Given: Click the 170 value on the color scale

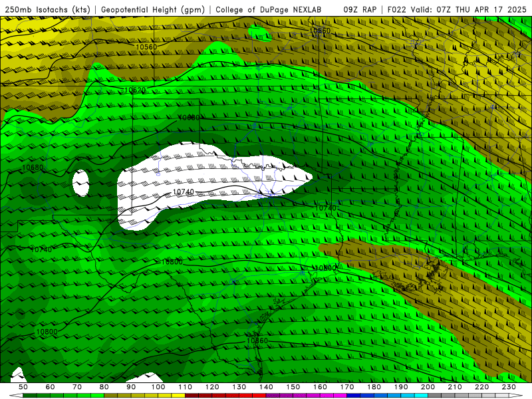Looking at the screenshot, I should 347,387.
